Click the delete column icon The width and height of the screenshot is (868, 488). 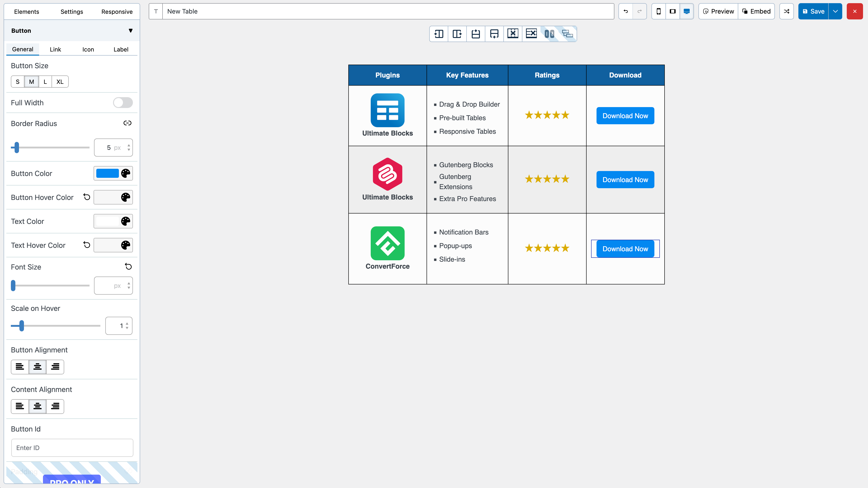(512, 34)
